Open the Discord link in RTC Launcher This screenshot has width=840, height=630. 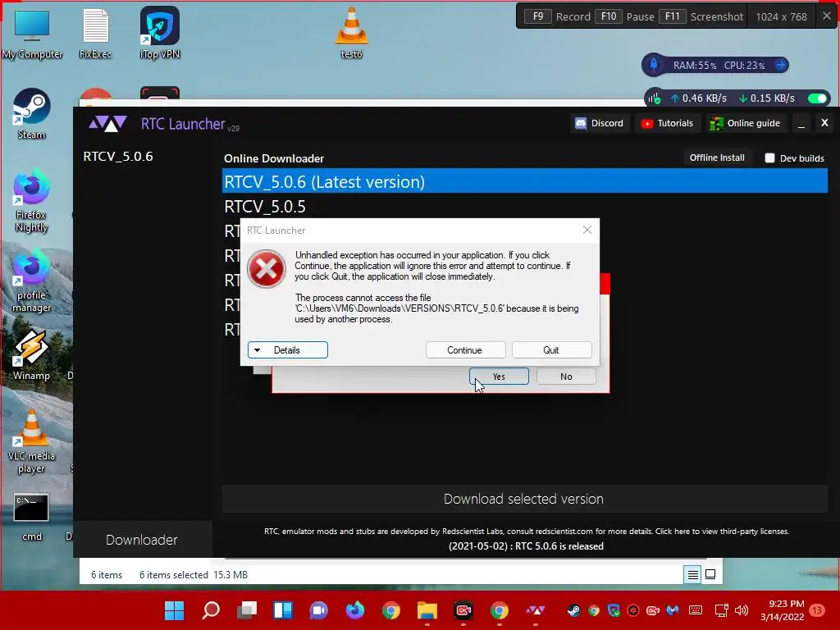(600, 123)
